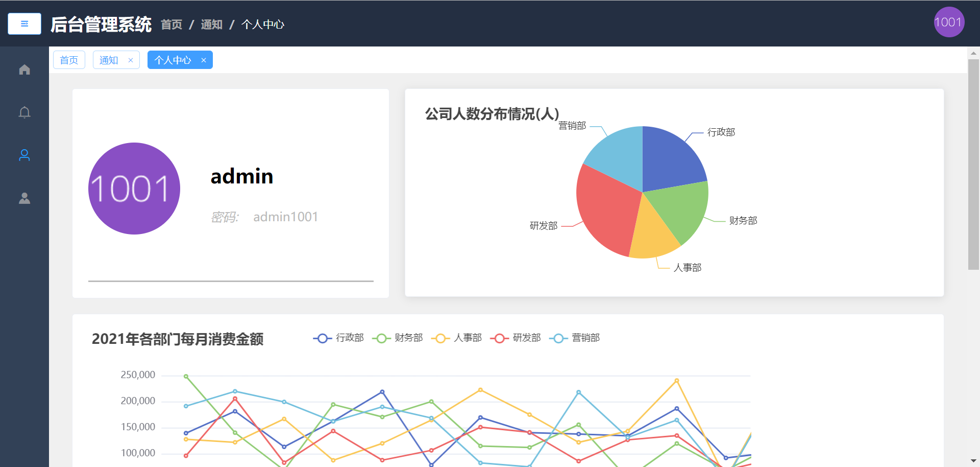Click 个人中心 in the breadcrumb
The height and width of the screenshot is (467, 980).
click(263, 25)
